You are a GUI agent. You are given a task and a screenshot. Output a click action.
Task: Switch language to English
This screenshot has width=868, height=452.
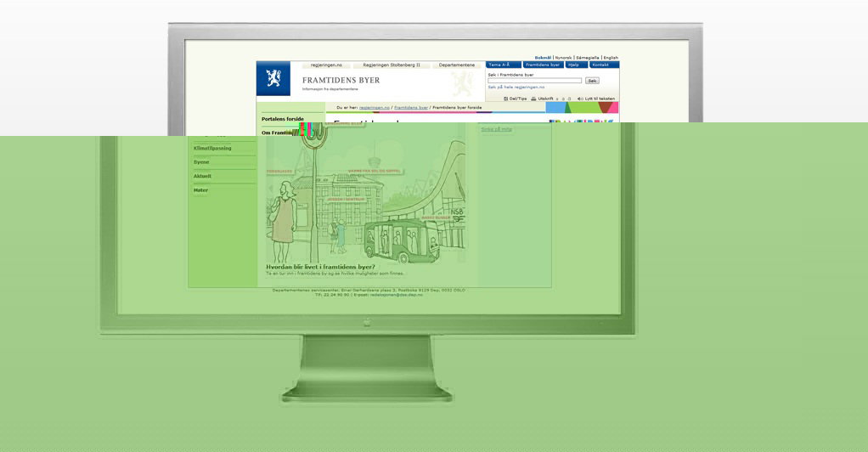[x=611, y=58]
